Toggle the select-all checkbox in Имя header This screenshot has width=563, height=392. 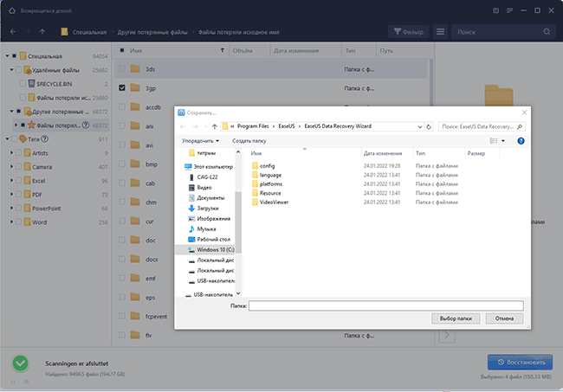click(122, 50)
